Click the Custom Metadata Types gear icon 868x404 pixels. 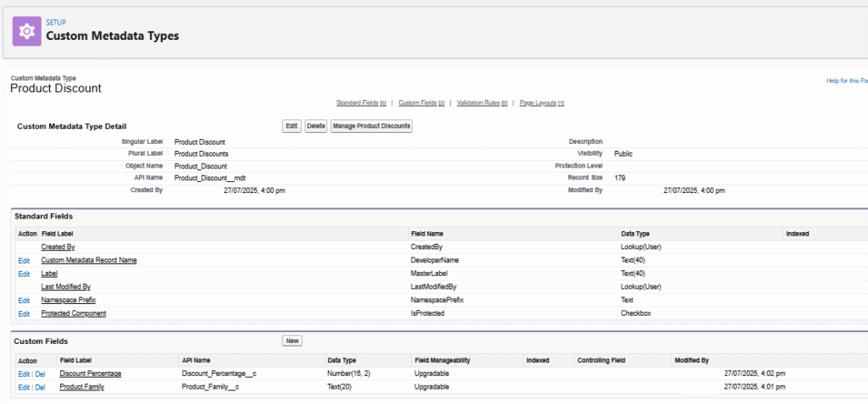pos(26,30)
